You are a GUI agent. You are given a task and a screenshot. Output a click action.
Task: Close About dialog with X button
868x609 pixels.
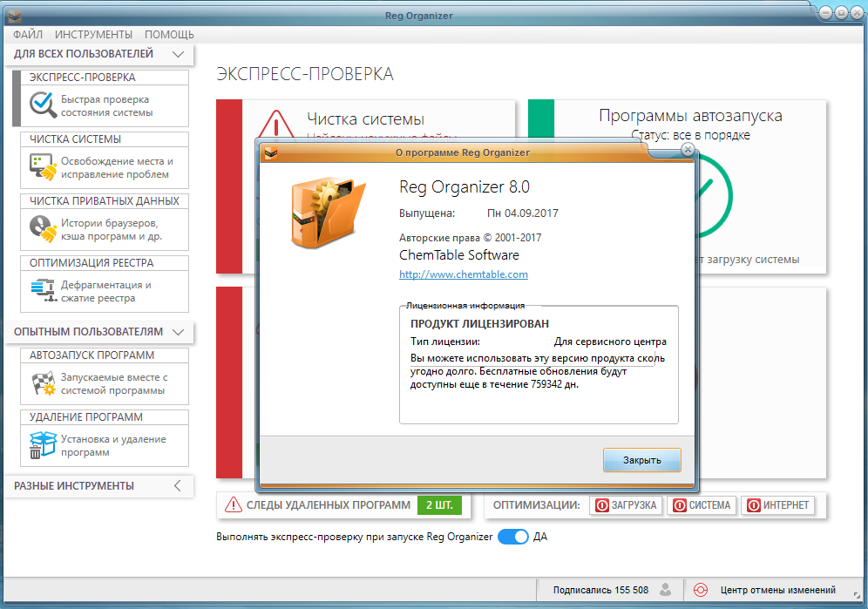pos(688,150)
